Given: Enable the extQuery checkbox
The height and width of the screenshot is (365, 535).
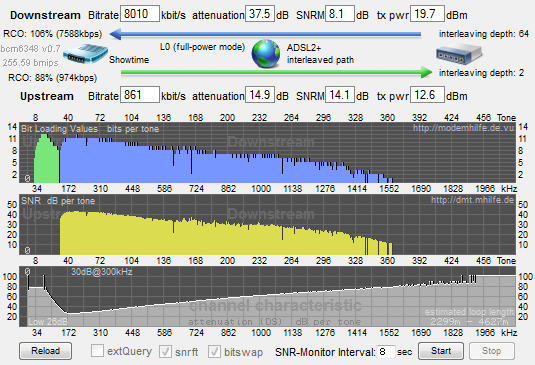Looking at the screenshot, I should (x=98, y=351).
